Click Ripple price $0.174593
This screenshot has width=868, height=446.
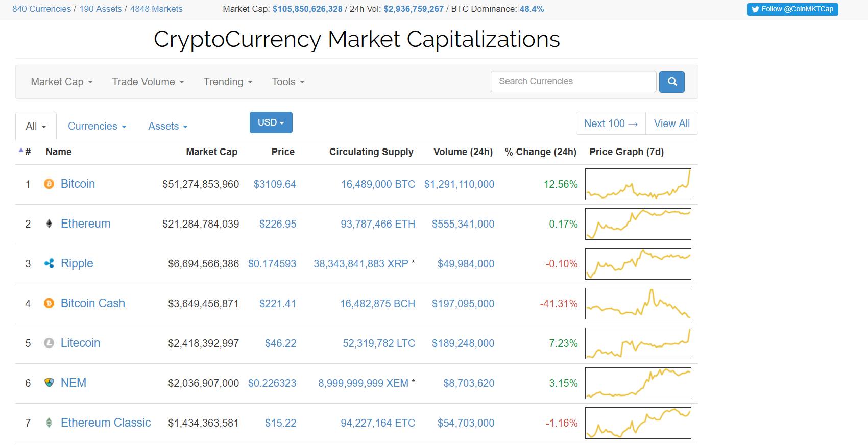(x=272, y=264)
